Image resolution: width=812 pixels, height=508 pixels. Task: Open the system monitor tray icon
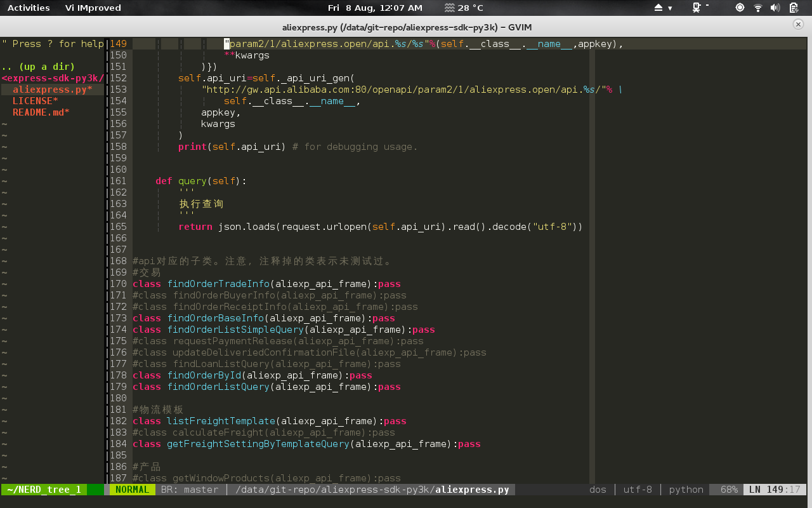tap(698, 8)
